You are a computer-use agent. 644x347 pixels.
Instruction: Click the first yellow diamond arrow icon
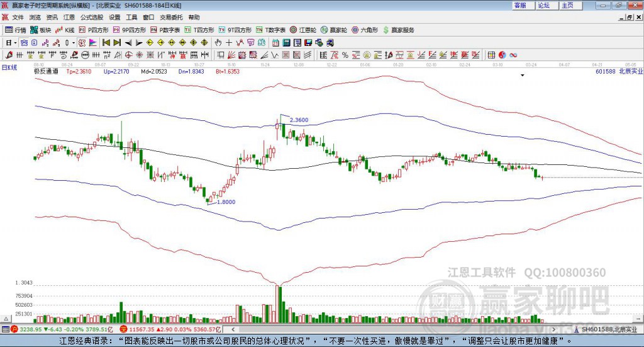(150, 43)
